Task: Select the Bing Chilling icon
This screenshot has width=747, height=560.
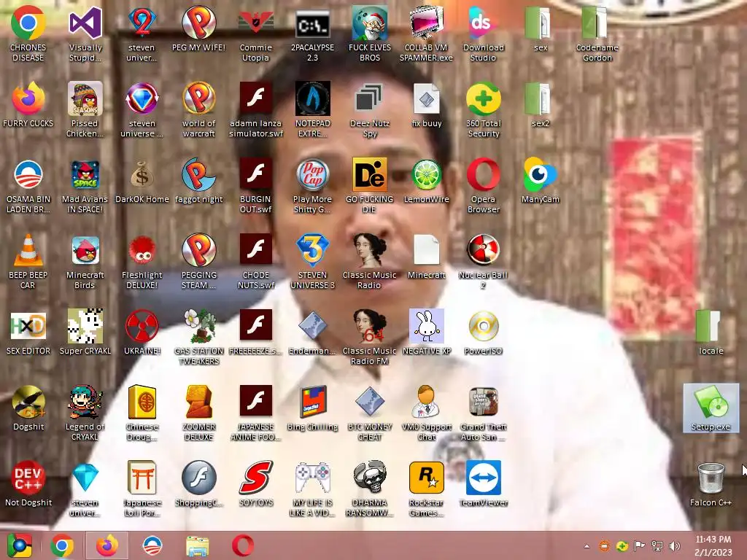Action: [312, 408]
